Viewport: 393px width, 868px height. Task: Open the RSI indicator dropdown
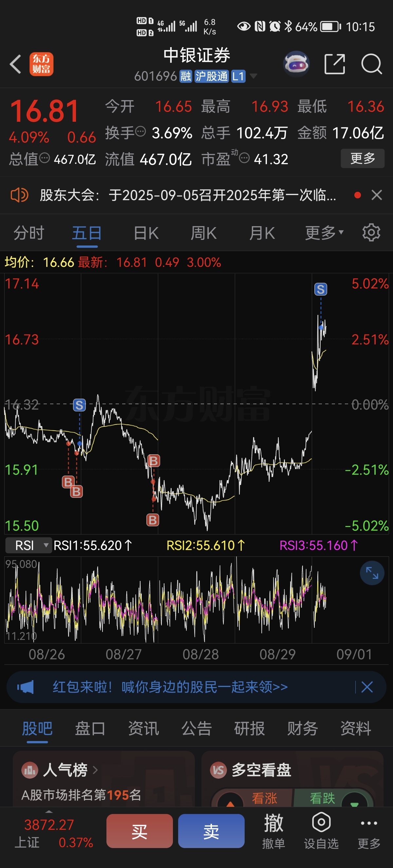coord(29,545)
